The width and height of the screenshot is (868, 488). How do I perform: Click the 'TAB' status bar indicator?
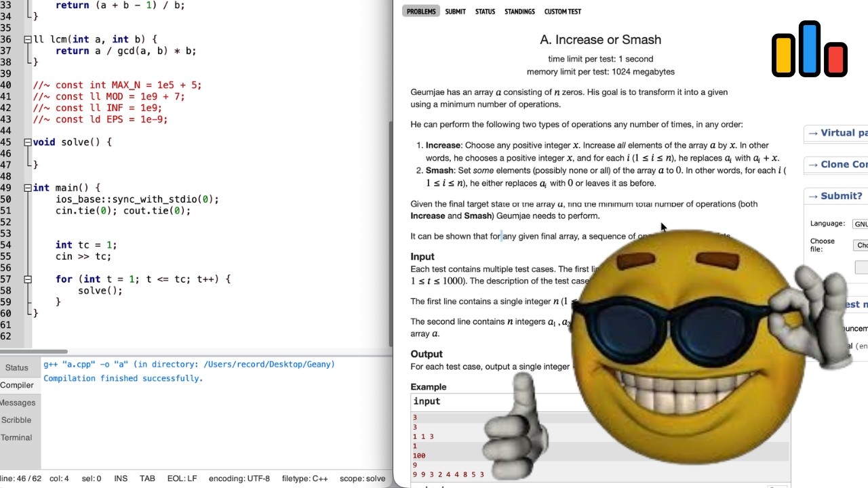[147, 479]
